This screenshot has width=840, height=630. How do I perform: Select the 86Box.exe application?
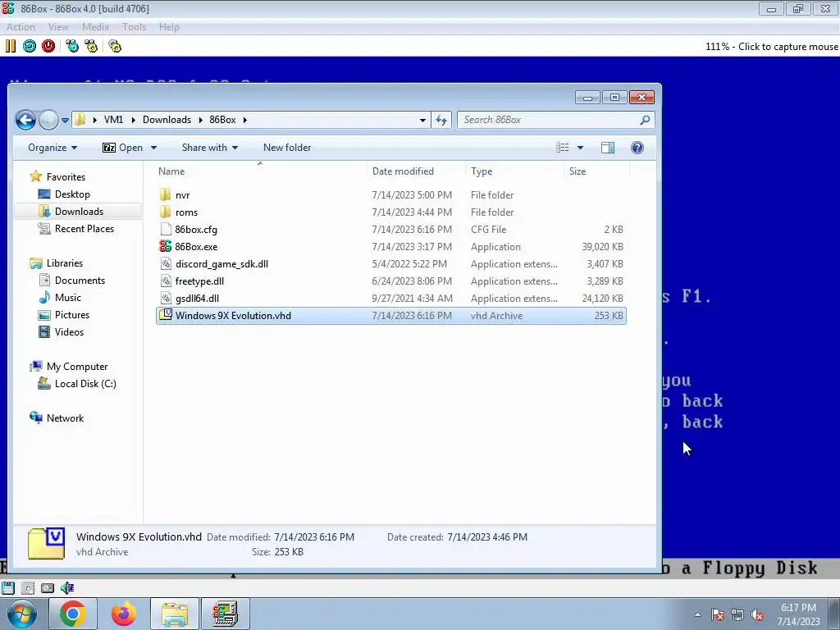[391, 246]
